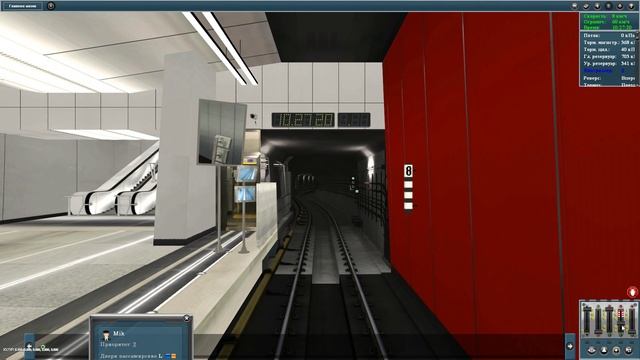Adjust the lever with the red striped handle

621,319
